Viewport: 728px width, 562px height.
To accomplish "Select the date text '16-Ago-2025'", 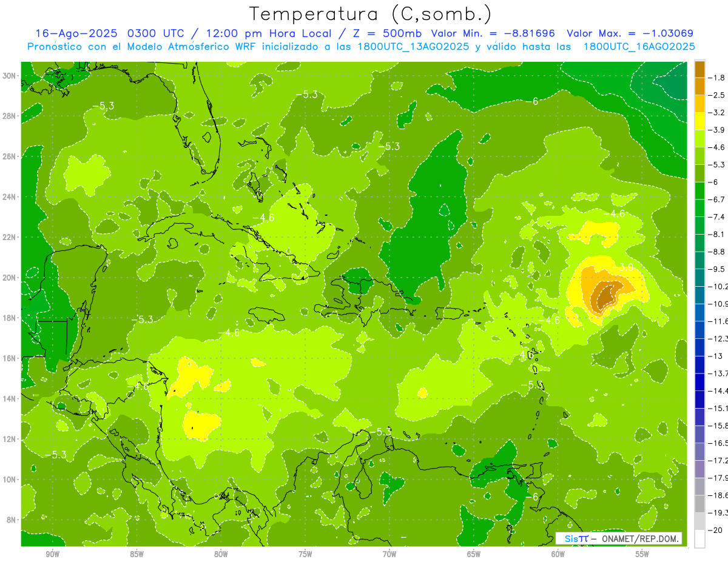I will click(x=76, y=33).
